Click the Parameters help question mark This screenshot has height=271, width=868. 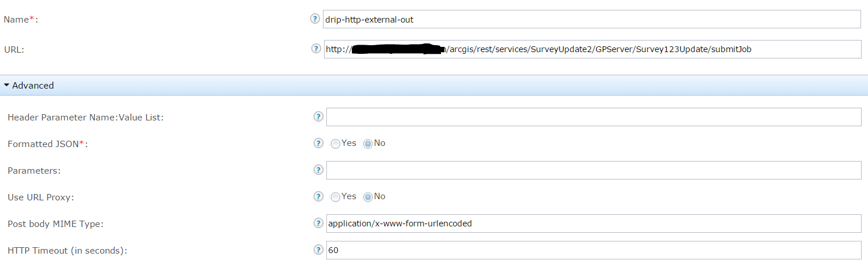[x=318, y=170]
